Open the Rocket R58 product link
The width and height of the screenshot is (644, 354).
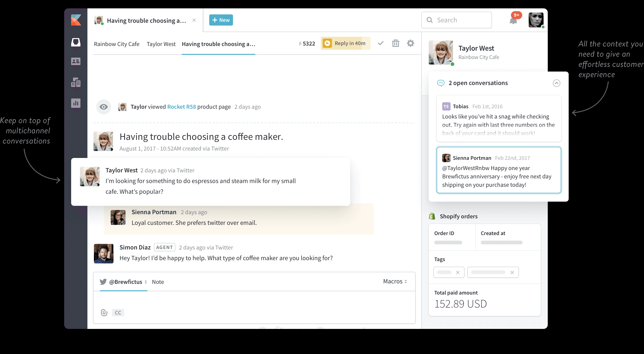181,107
